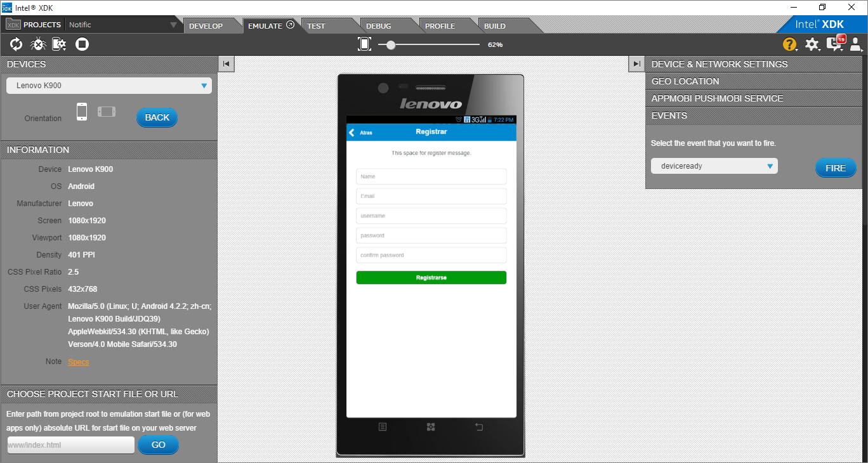This screenshot has height=463, width=868.
Task: Click the User Agent string text
Action: pyautogui.click(x=140, y=325)
